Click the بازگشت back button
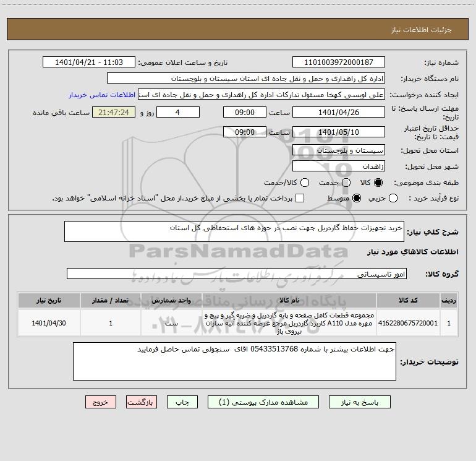 pyautogui.click(x=142, y=402)
